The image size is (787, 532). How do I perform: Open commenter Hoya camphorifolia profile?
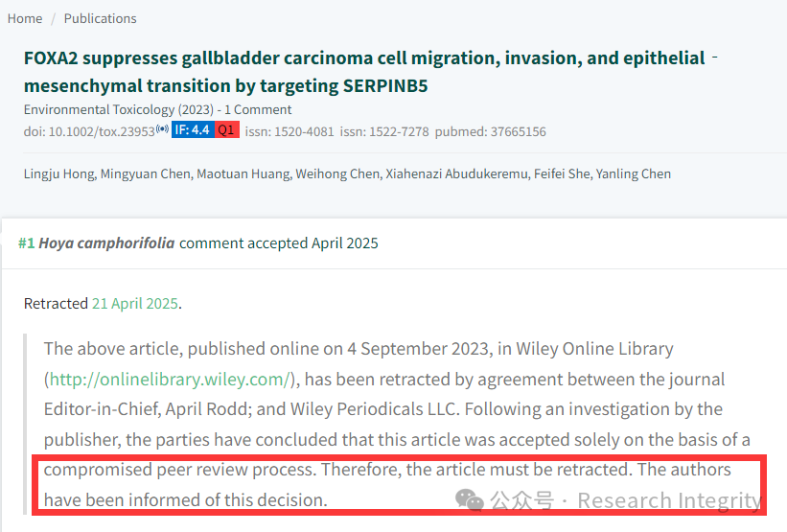point(107,243)
